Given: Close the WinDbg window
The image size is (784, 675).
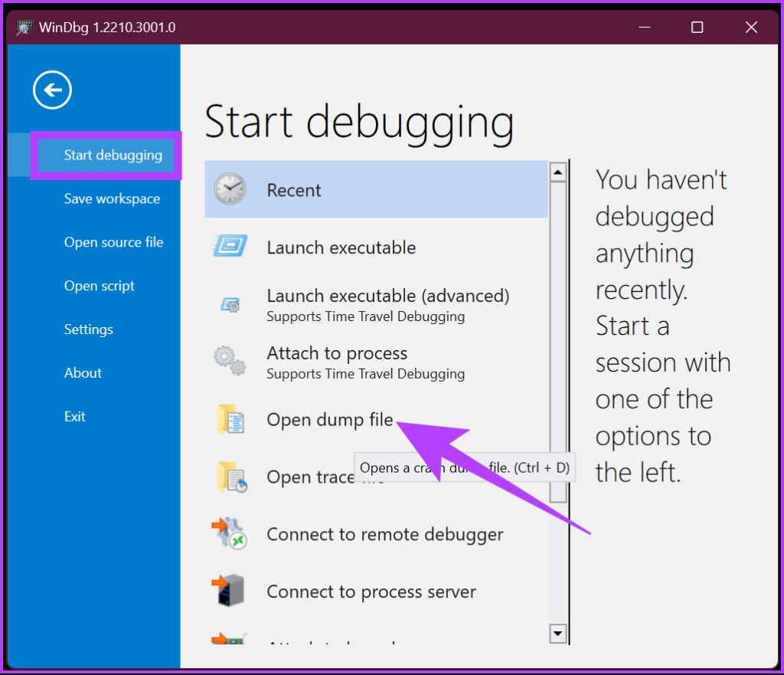Looking at the screenshot, I should [751, 27].
